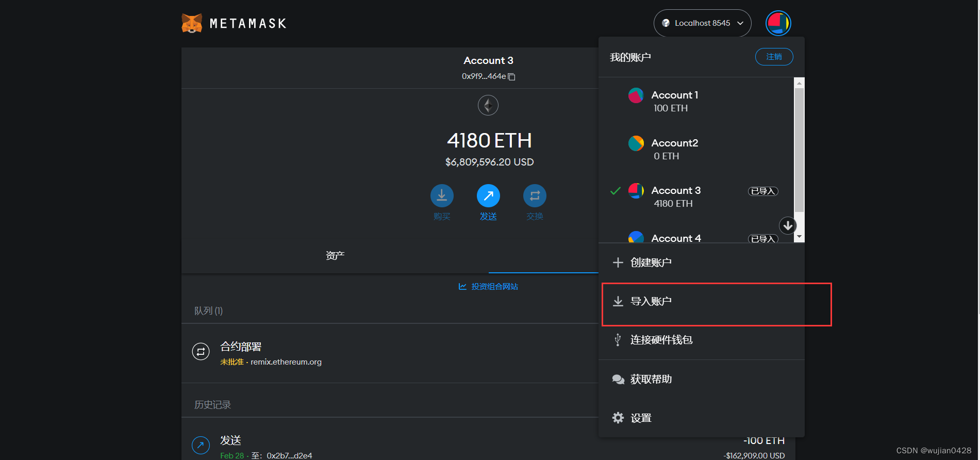The width and height of the screenshot is (980, 460).
Task: Copy the 0x9f9...464e address
Action: [488, 76]
